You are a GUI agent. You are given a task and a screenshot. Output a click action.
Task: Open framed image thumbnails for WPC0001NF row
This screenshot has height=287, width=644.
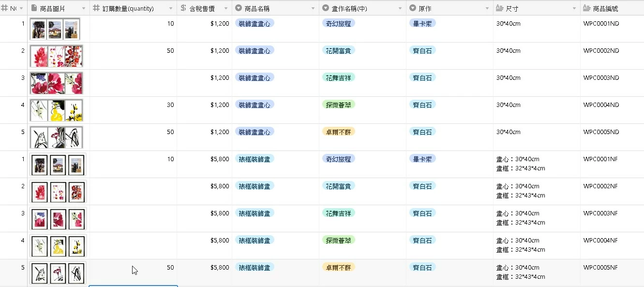pyautogui.click(x=58, y=165)
